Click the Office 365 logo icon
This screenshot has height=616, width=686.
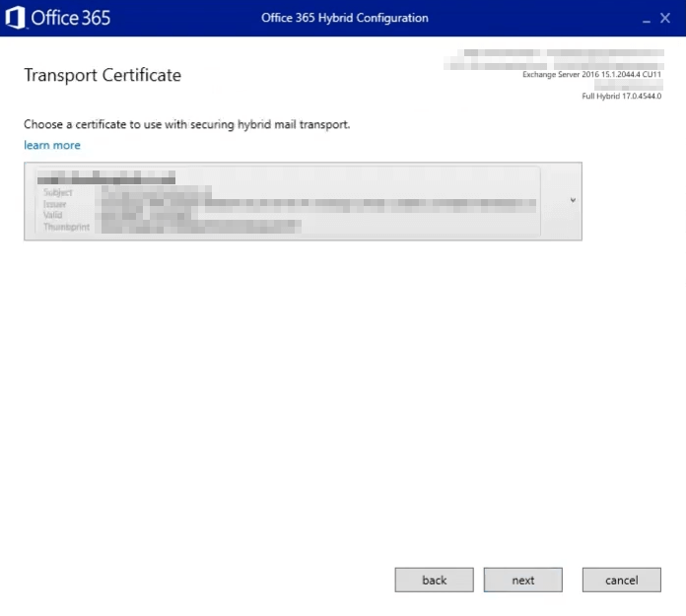click(16, 18)
